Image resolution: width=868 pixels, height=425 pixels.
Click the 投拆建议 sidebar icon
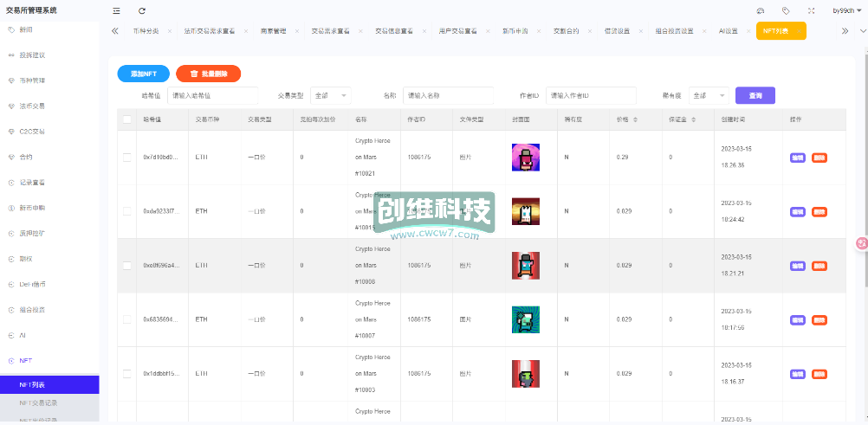pos(11,55)
